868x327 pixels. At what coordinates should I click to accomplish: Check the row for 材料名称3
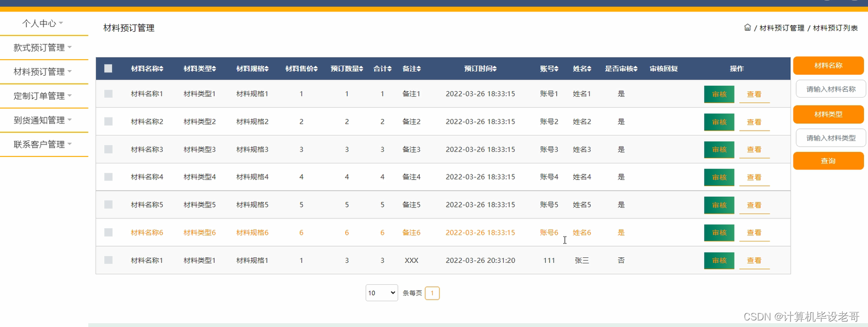108,149
